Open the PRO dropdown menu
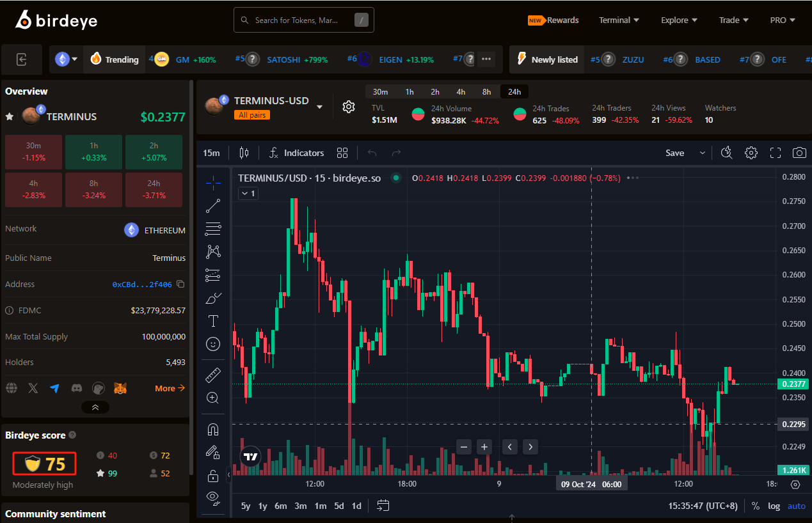Screen dimensions: 812x523 point(783,20)
